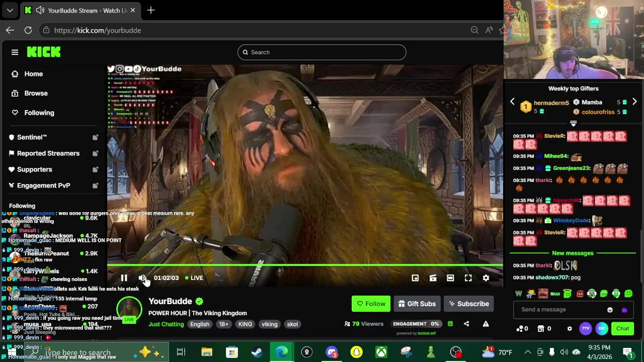644x362 pixels.
Task: Open Xbox app from the taskbar
Action: [381, 352]
